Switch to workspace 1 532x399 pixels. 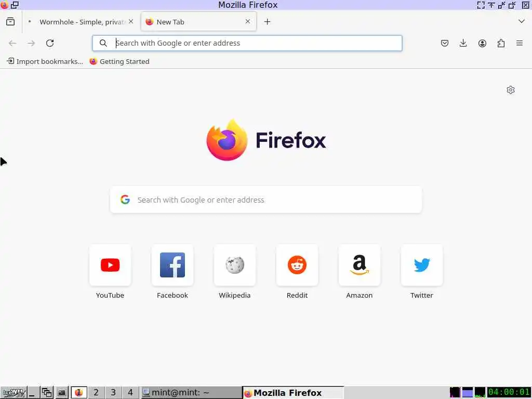coord(79,393)
